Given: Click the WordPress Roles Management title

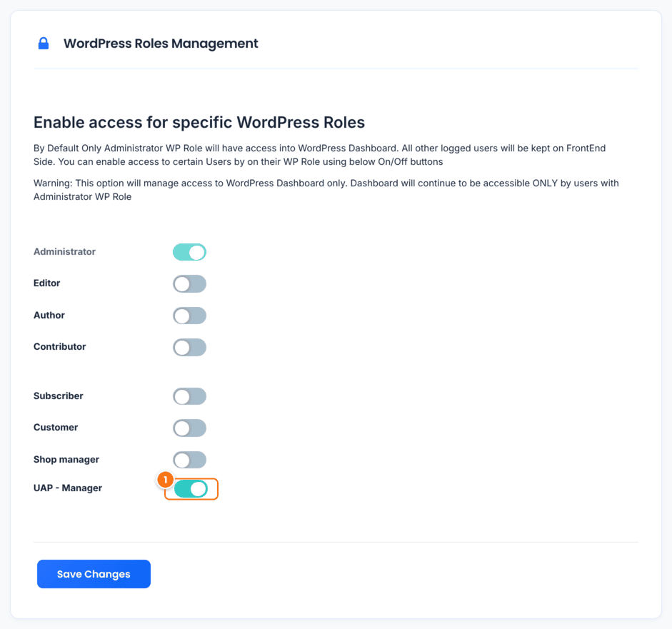Looking at the screenshot, I should tap(161, 44).
